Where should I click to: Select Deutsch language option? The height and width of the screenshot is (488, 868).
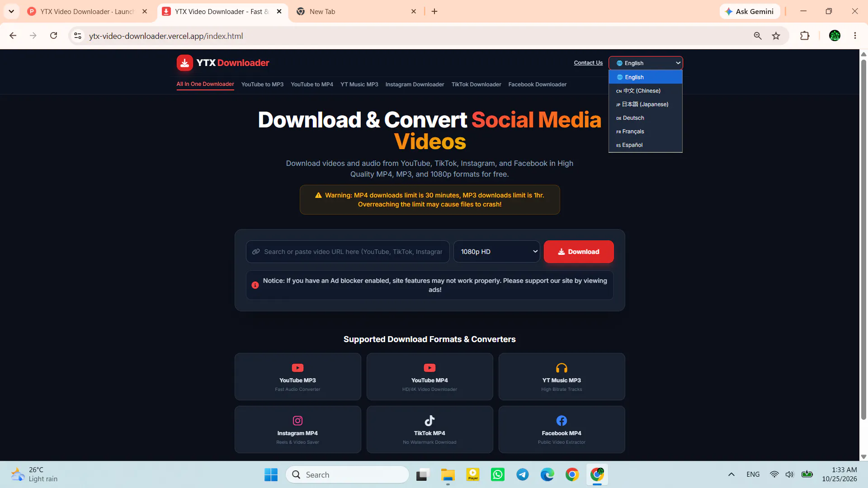pyautogui.click(x=646, y=118)
